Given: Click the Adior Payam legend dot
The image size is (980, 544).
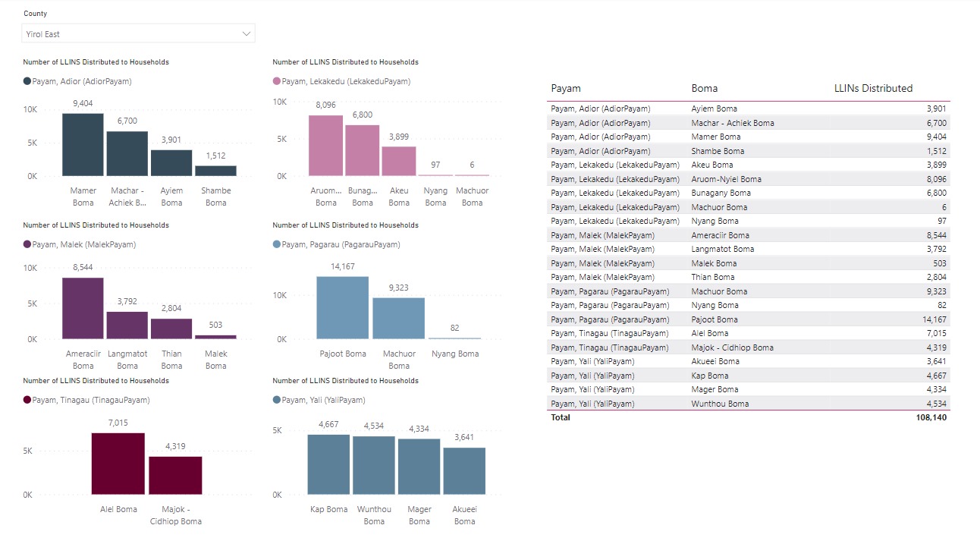Looking at the screenshot, I should pyautogui.click(x=27, y=81).
